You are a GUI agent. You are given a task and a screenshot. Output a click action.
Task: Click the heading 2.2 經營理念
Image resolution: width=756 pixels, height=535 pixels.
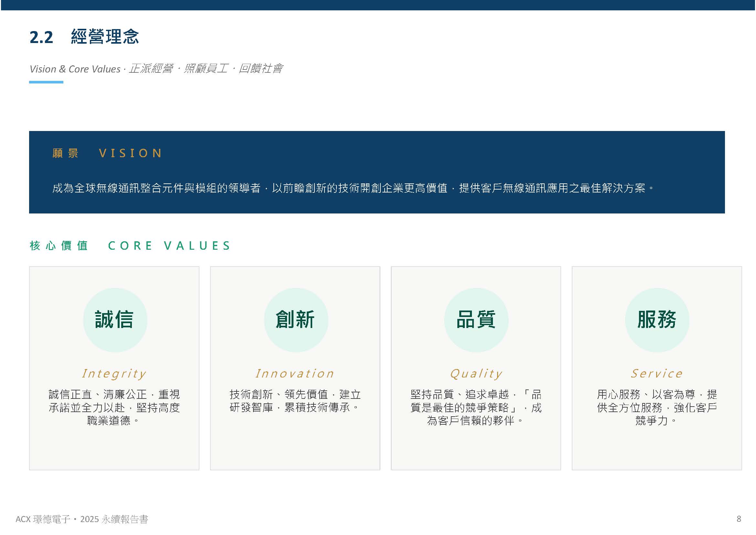84,37
